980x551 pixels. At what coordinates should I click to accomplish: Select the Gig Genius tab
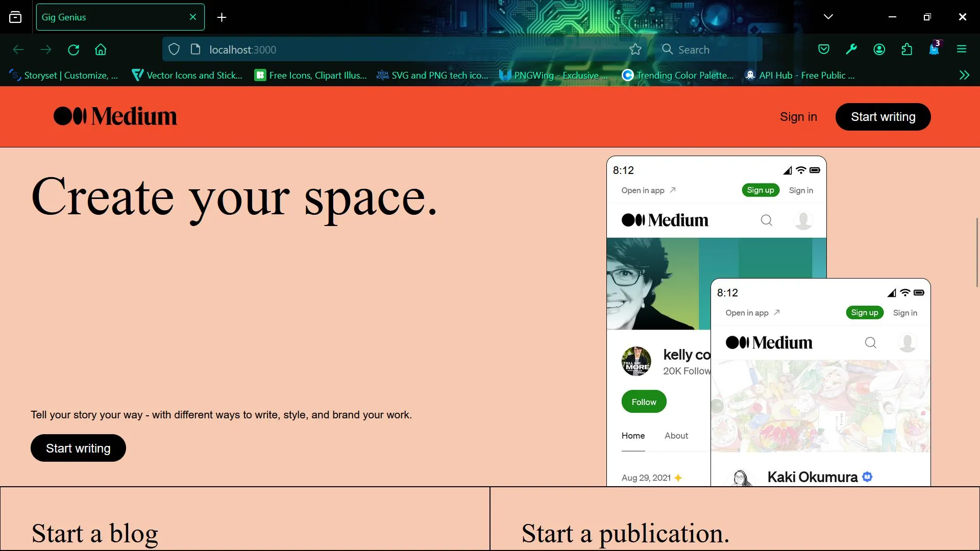tap(120, 17)
